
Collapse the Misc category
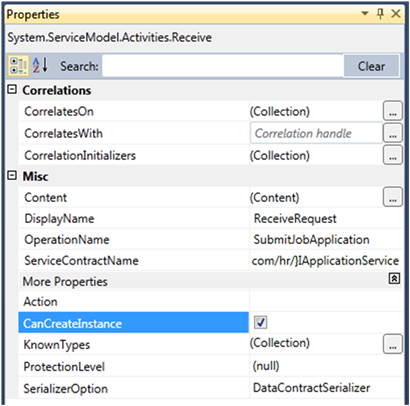coord(12,175)
